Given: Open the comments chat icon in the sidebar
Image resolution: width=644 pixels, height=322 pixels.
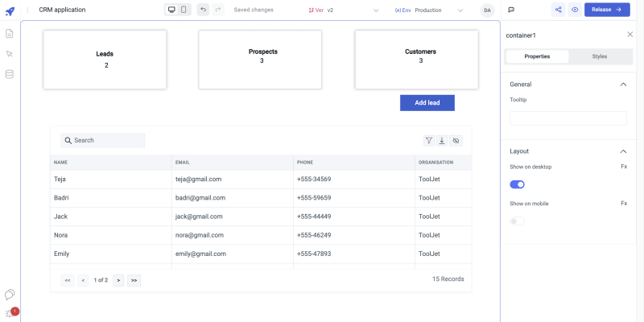Looking at the screenshot, I should click(x=10, y=294).
